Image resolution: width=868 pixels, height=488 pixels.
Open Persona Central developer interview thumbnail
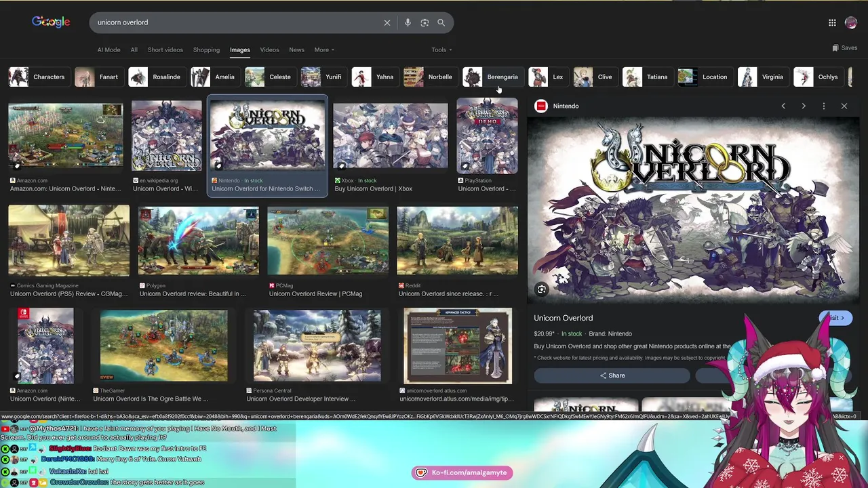point(317,346)
